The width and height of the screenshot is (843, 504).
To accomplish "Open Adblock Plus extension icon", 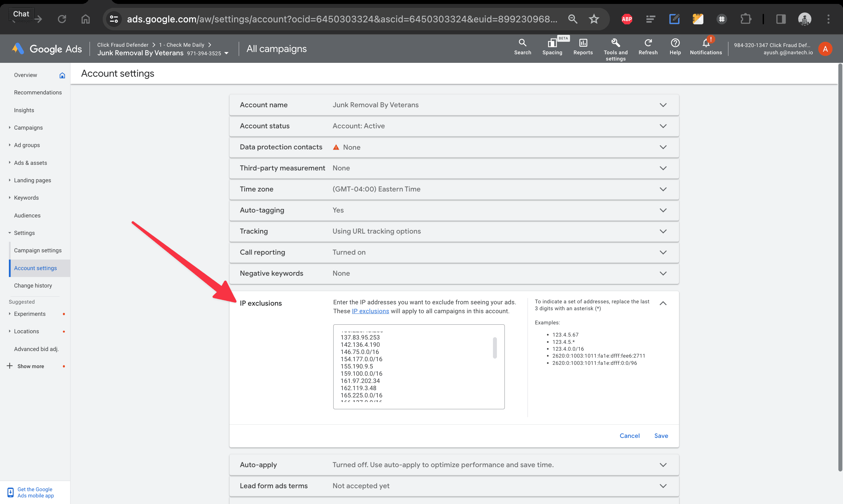I will 626,19.
